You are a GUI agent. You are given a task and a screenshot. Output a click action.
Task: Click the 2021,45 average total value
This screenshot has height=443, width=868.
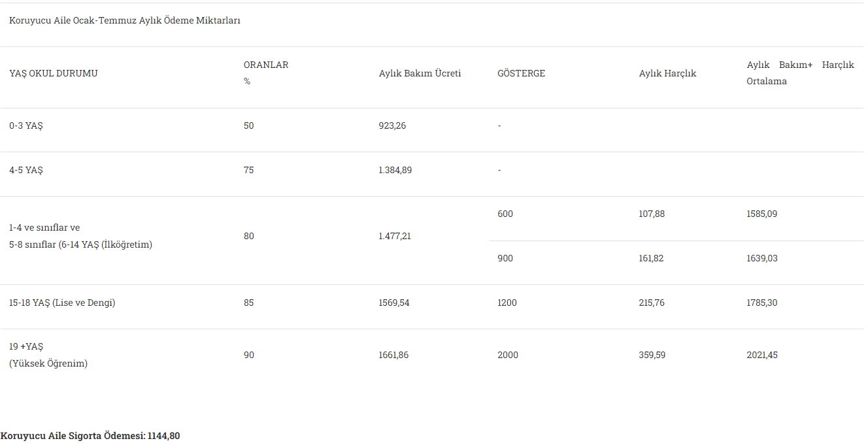(762, 355)
